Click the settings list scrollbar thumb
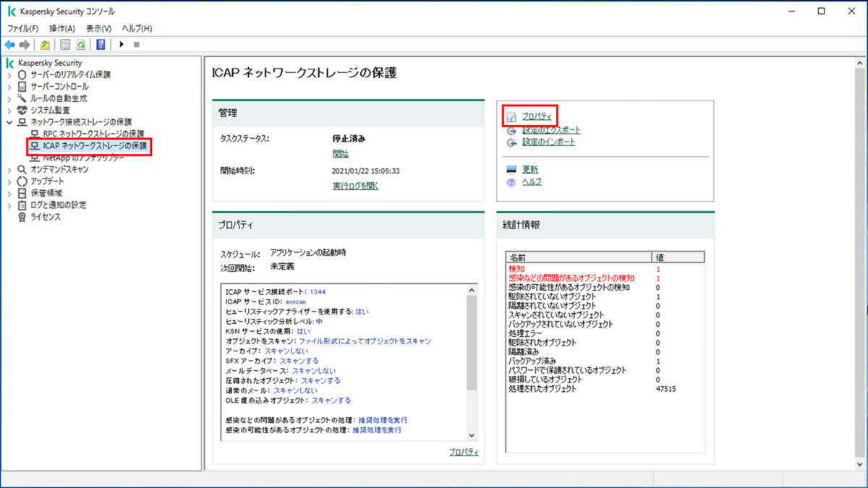868x488 pixels. pos(472,343)
